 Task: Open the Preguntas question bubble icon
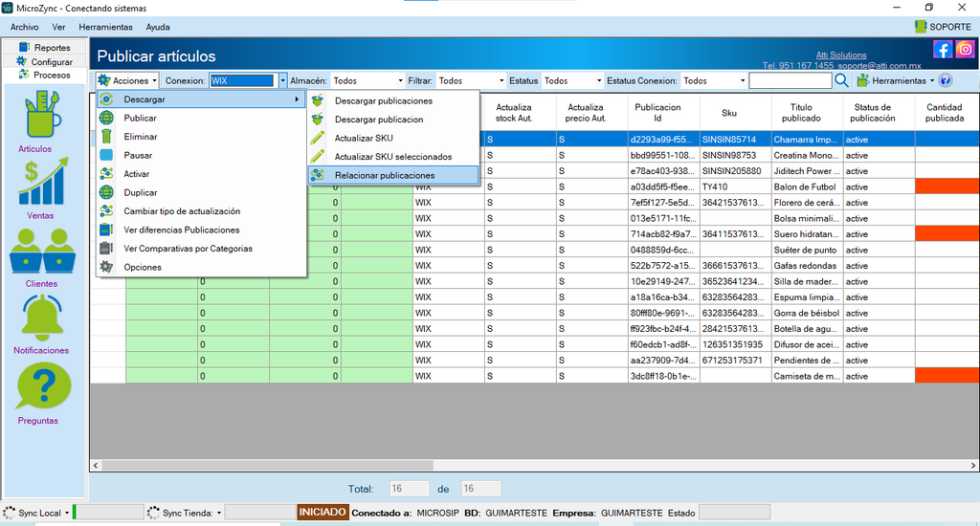tap(42, 386)
